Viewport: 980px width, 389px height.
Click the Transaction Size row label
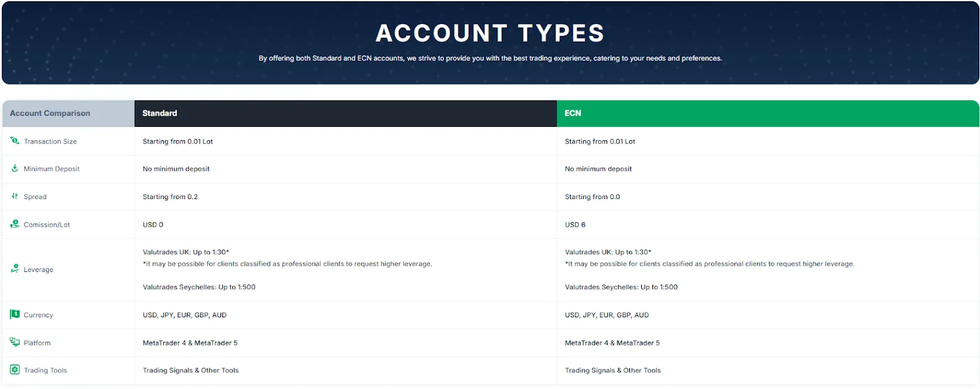point(50,142)
